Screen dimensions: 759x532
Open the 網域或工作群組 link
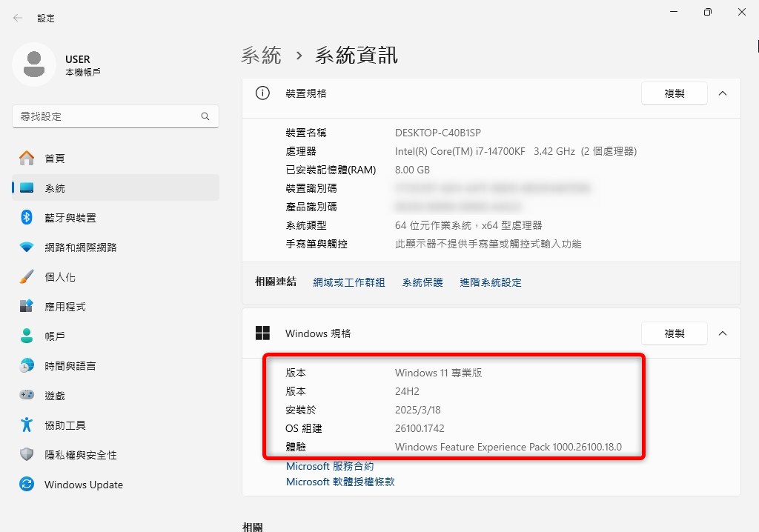pyautogui.click(x=348, y=282)
